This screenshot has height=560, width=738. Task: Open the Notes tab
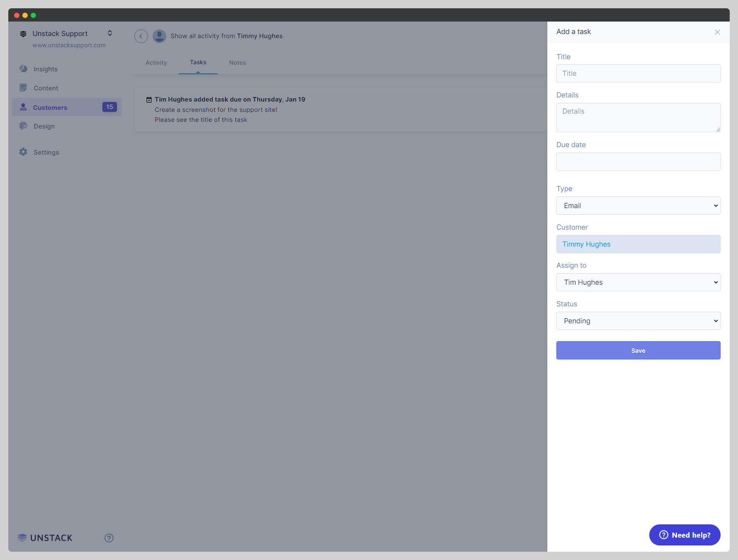point(237,63)
